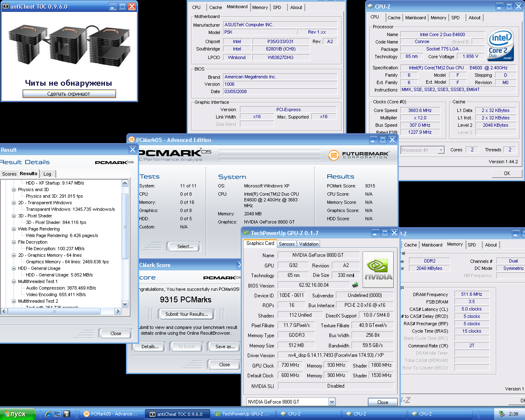The width and height of the screenshot is (525, 420).
Task: Collapse the 3D - Pixel Shader node
Action: 14,216
